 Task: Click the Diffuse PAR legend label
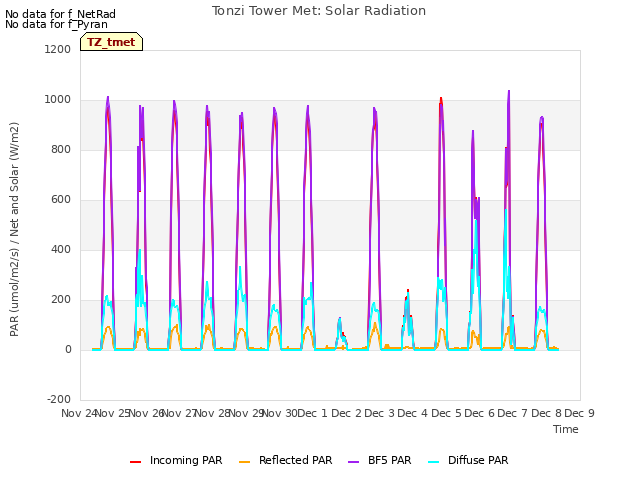pyautogui.click(x=478, y=460)
